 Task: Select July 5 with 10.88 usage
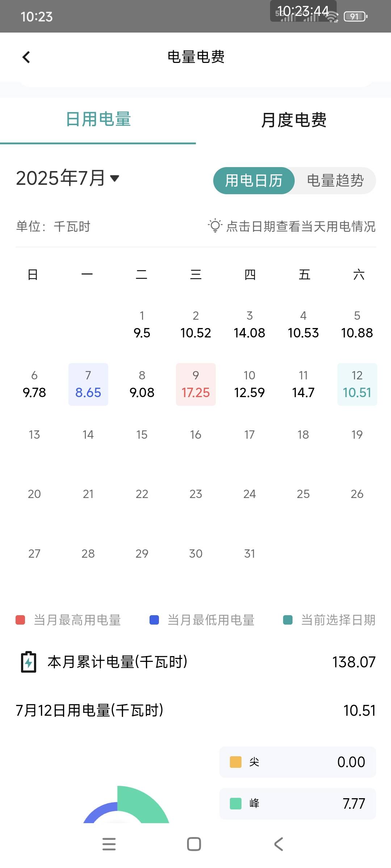[357, 325]
